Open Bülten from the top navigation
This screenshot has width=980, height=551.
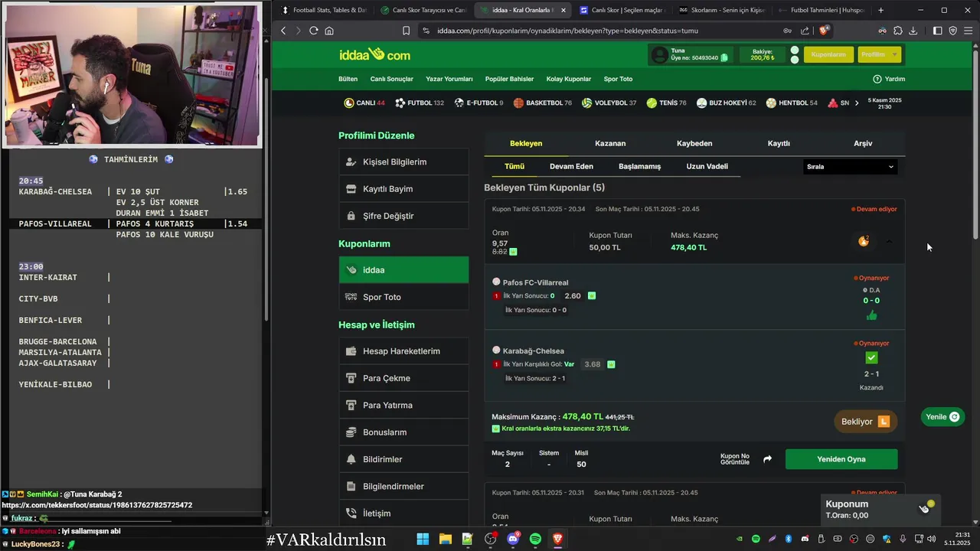pyautogui.click(x=348, y=79)
